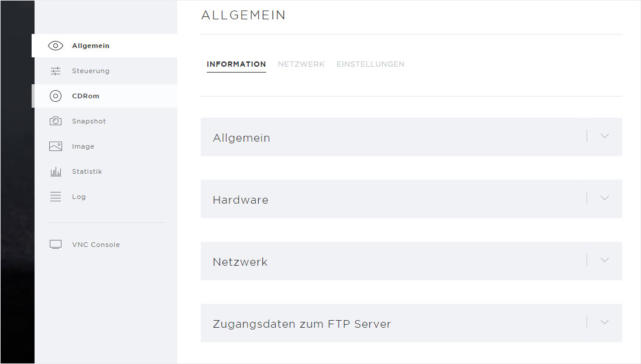Expand the Allgemein section chevron
The image size is (641, 364).
pos(605,136)
